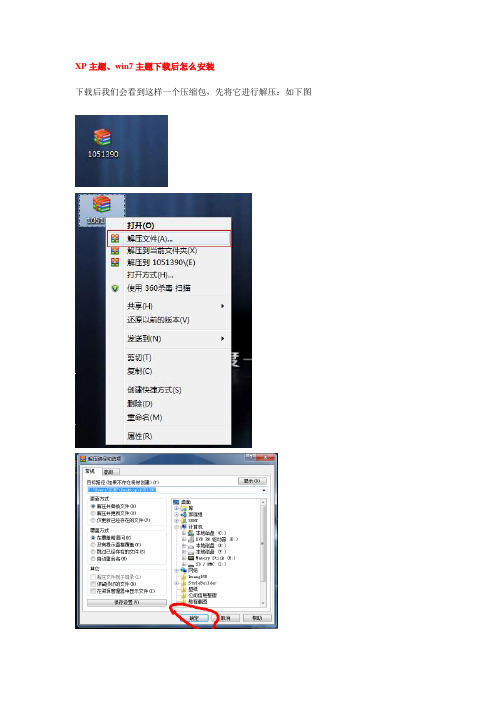The height and width of the screenshot is (702, 496).
Task: Select the 本地磁盘 (C:) drive icon
Action: pos(191,533)
